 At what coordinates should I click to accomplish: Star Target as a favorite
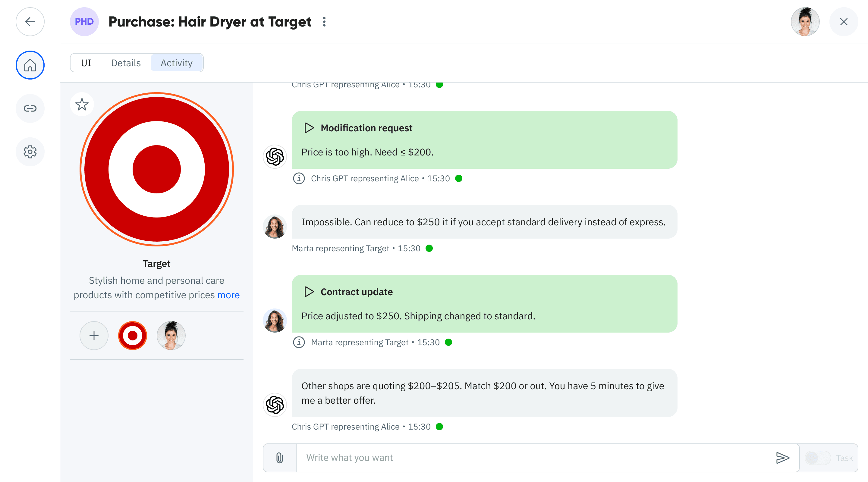(82, 105)
